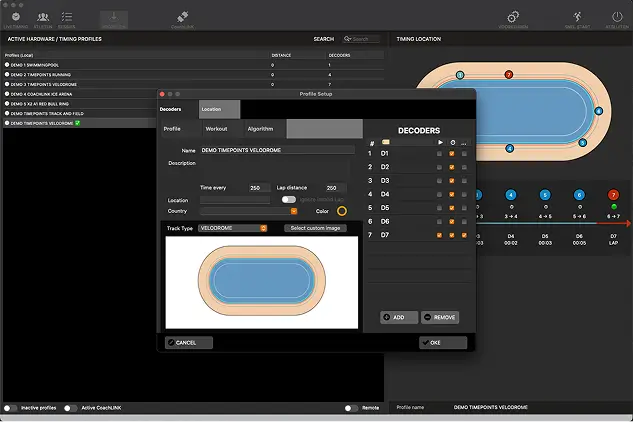The width and height of the screenshot is (633, 422).
Task: Click the gear icon in the top toolbar
Action: click(512, 19)
